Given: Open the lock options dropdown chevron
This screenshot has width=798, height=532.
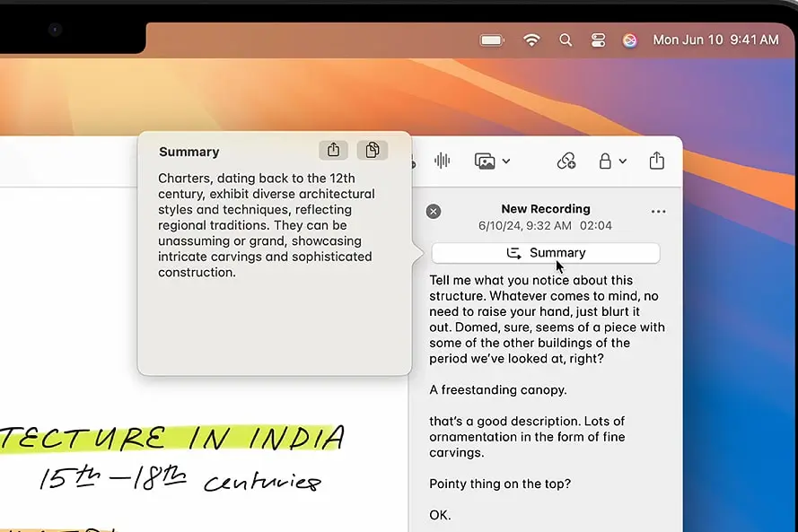Looking at the screenshot, I should click(620, 162).
